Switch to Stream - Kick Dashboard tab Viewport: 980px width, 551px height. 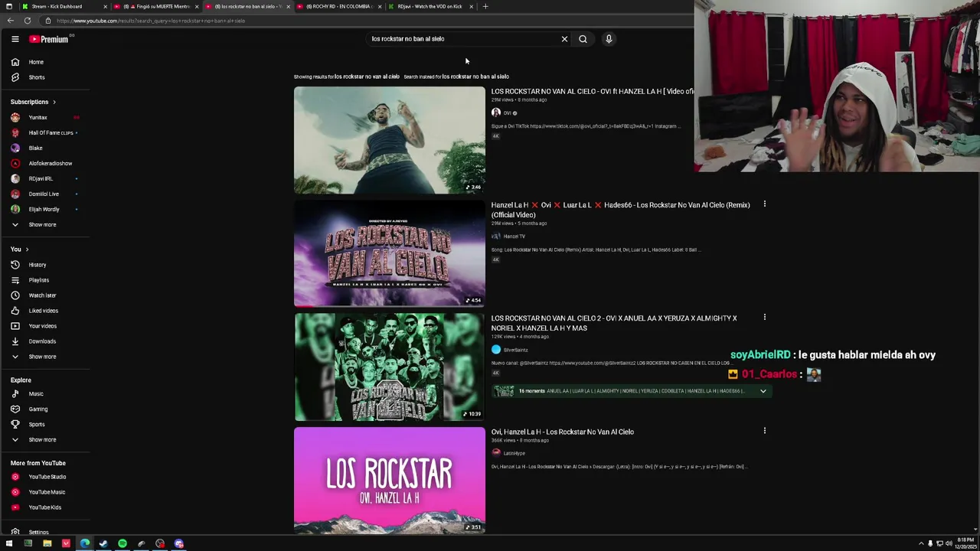pos(63,6)
